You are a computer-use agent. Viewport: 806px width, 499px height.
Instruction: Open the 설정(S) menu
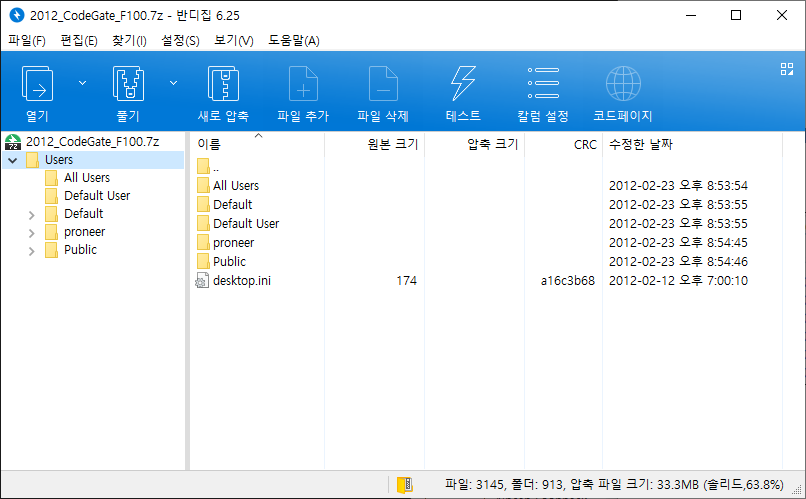tap(180, 41)
